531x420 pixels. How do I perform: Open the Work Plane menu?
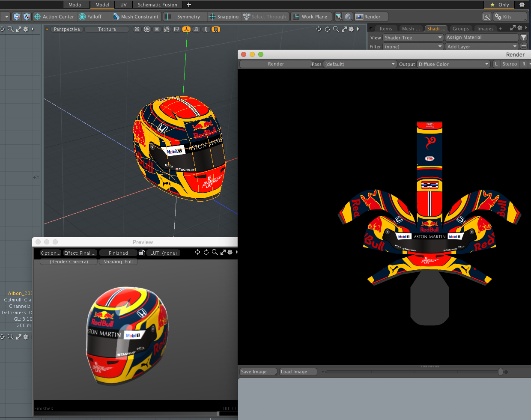click(x=310, y=17)
